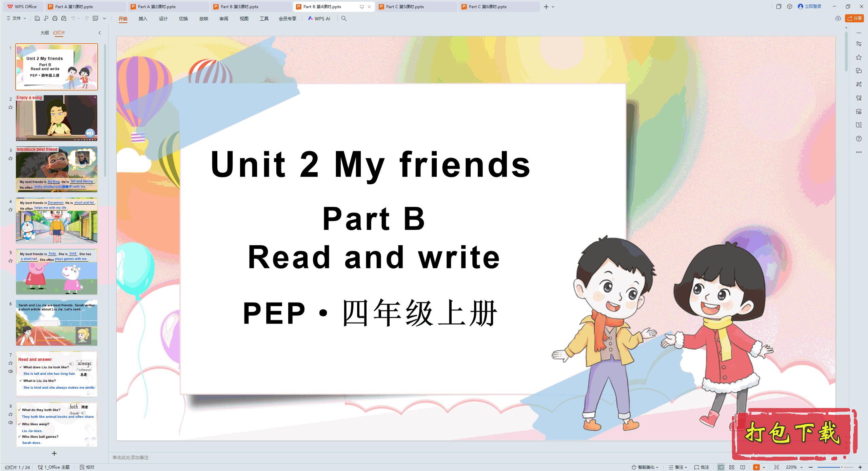Viewport: 868px width, 471px height.
Task: Add new slide with plus icon
Action: tap(54, 453)
